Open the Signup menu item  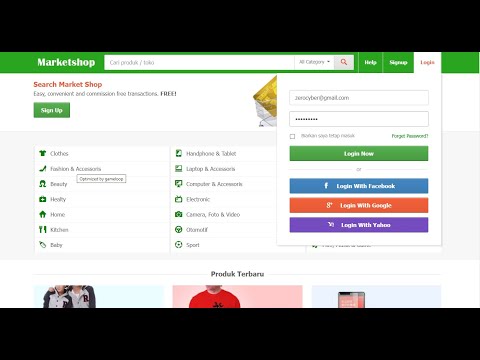(398, 62)
